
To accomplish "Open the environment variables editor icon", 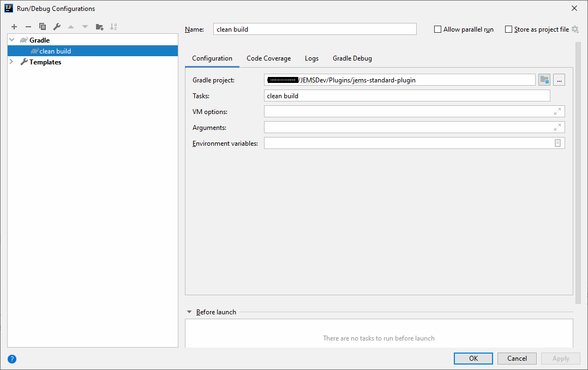I will (x=557, y=143).
